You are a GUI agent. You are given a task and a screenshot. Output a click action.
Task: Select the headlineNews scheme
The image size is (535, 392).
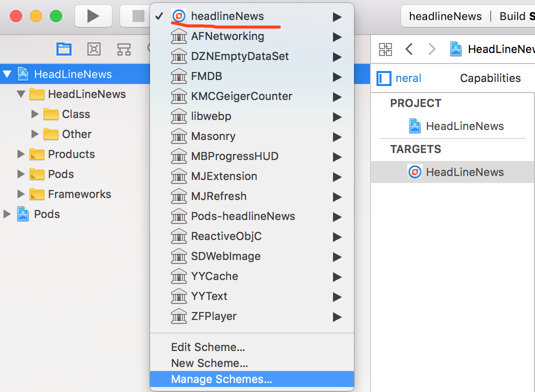[252, 16]
